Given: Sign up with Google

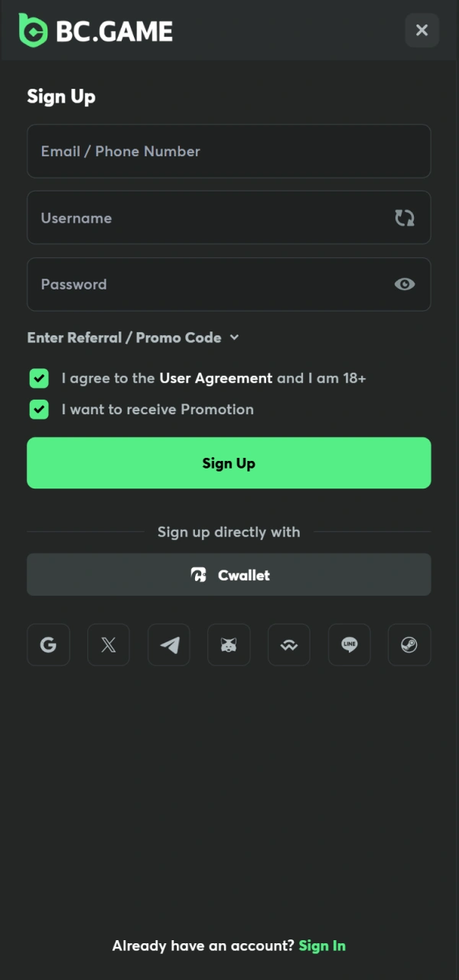Looking at the screenshot, I should tap(48, 645).
